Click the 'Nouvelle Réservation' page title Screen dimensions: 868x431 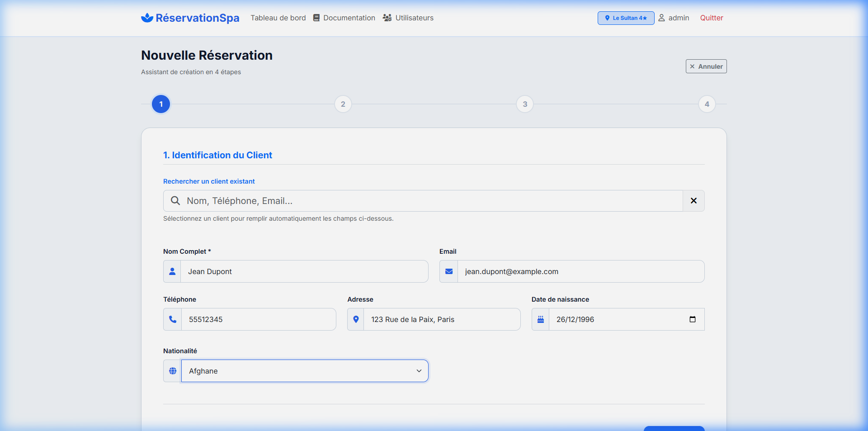tap(207, 55)
